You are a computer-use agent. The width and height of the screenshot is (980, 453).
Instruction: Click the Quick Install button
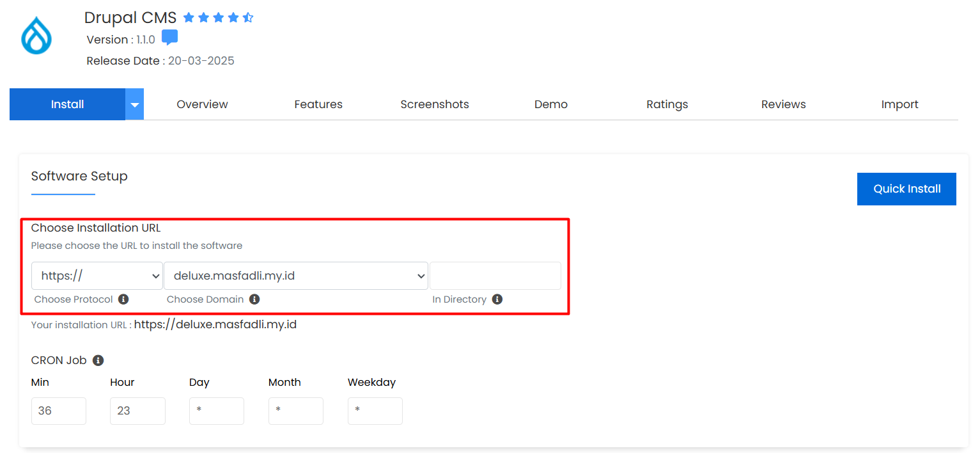[x=906, y=189]
